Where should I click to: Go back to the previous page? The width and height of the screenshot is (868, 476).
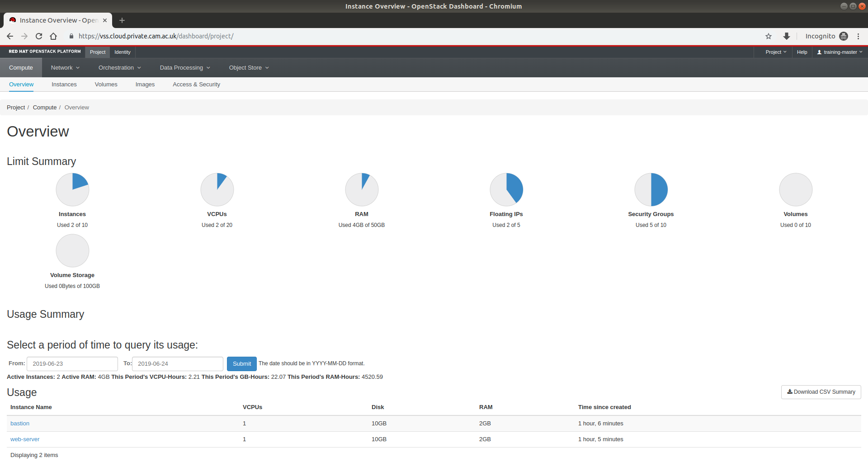point(9,36)
